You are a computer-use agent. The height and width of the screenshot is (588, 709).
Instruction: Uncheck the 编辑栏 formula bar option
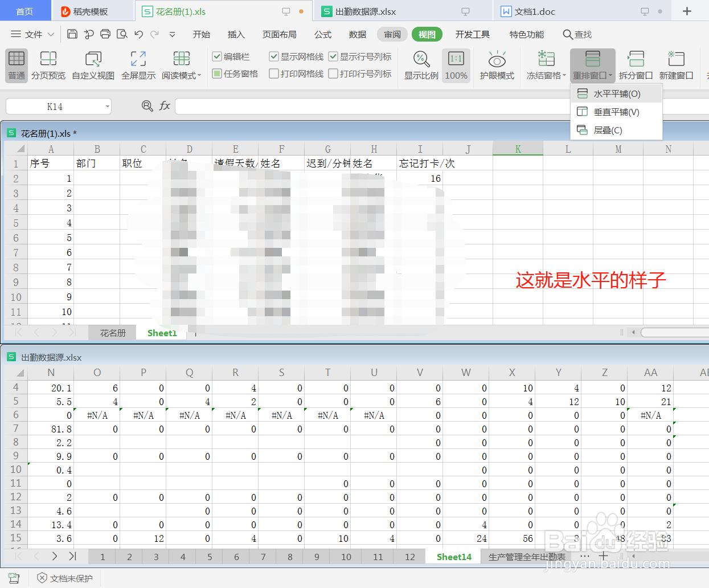pos(216,57)
